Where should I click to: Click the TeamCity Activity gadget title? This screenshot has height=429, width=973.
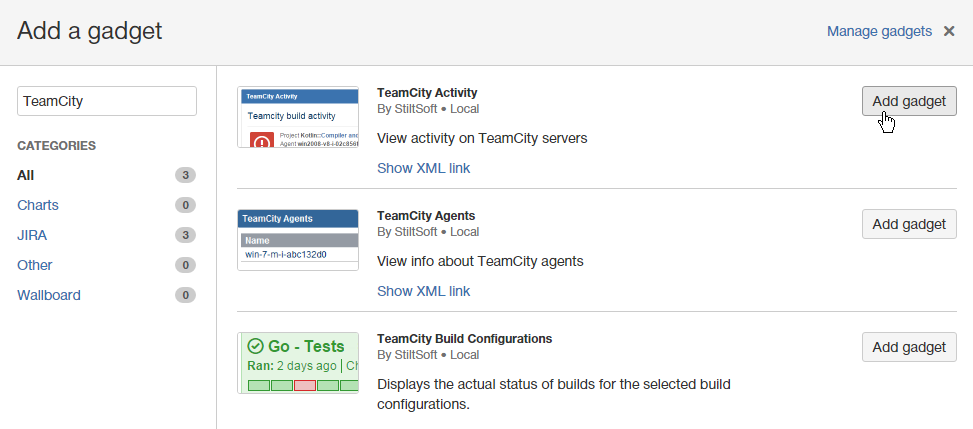pos(427,92)
